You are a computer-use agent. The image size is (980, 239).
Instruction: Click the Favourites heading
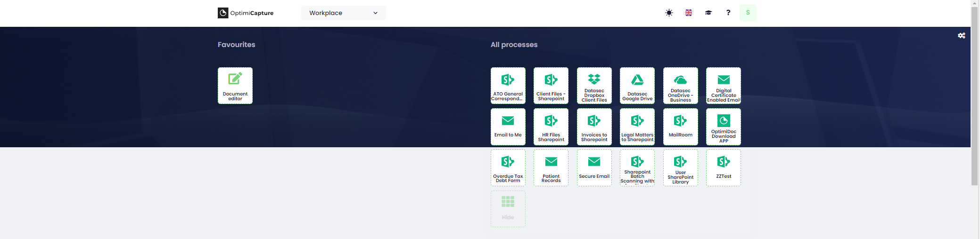pyautogui.click(x=237, y=45)
